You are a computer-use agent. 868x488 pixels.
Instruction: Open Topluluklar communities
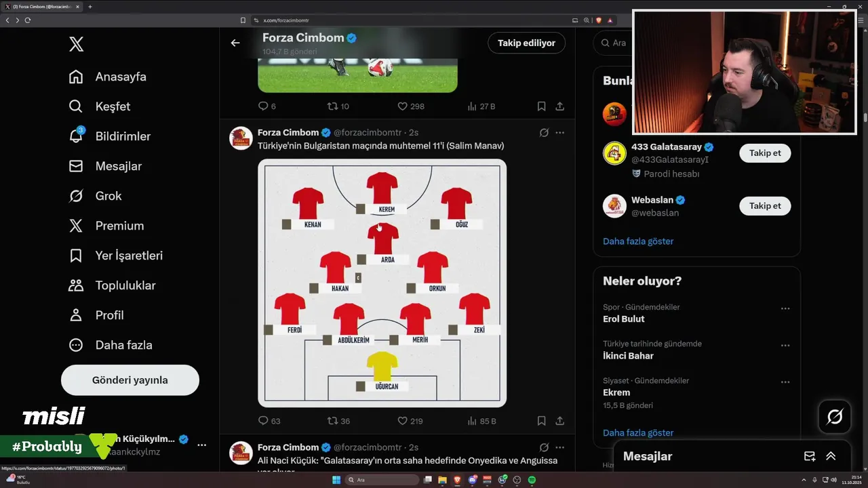(112, 285)
